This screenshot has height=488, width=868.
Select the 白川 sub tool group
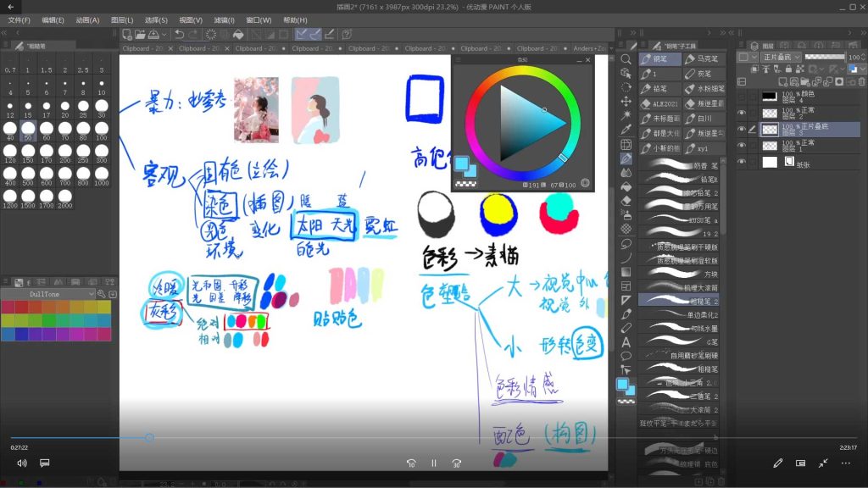tap(704, 119)
